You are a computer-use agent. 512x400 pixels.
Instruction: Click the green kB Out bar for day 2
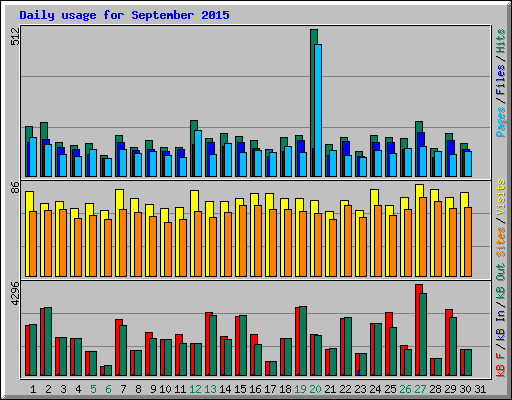click(x=48, y=341)
